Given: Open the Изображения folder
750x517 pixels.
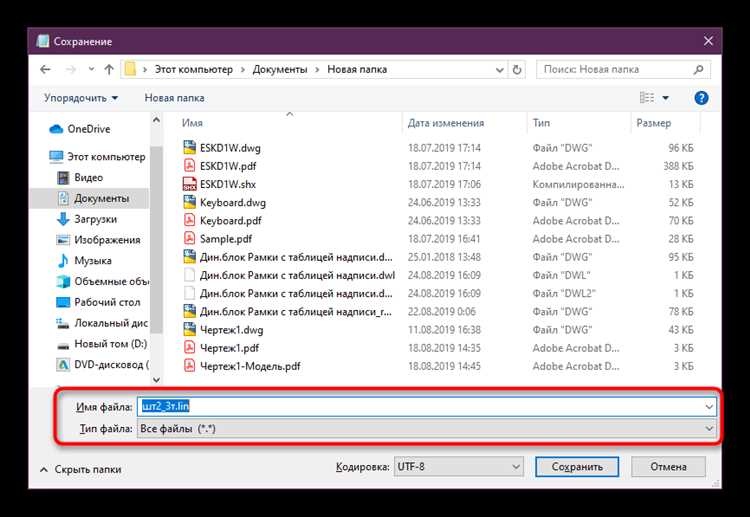Looking at the screenshot, I should tap(98, 240).
